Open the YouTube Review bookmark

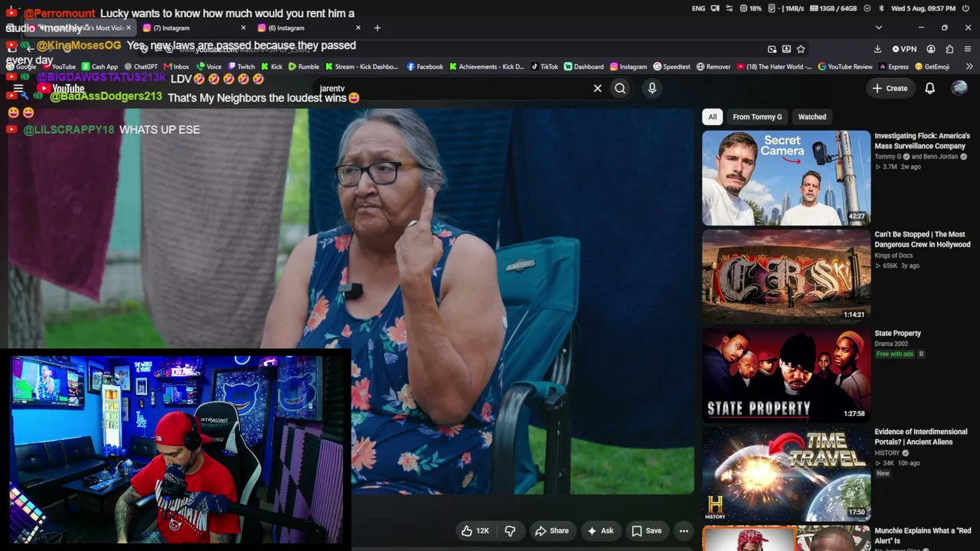click(844, 67)
